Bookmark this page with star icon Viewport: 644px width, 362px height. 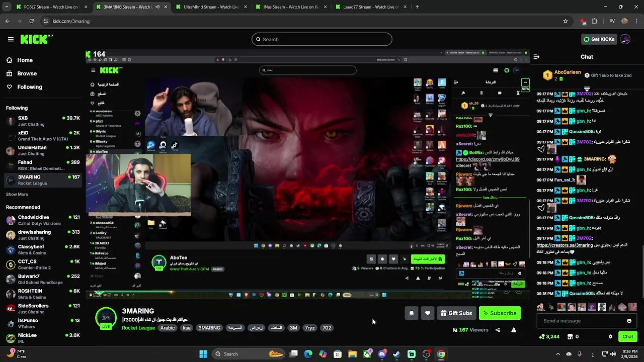566,21
